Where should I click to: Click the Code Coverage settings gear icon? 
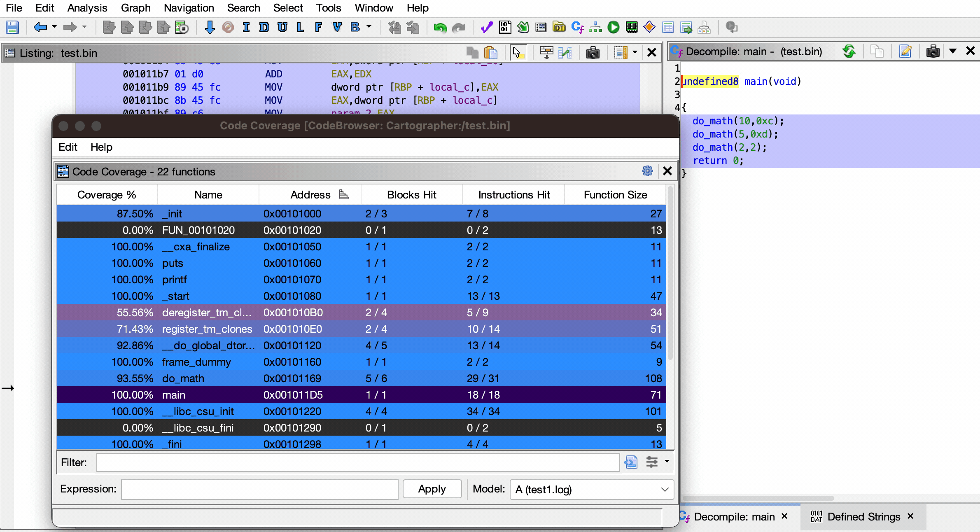click(647, 171)
